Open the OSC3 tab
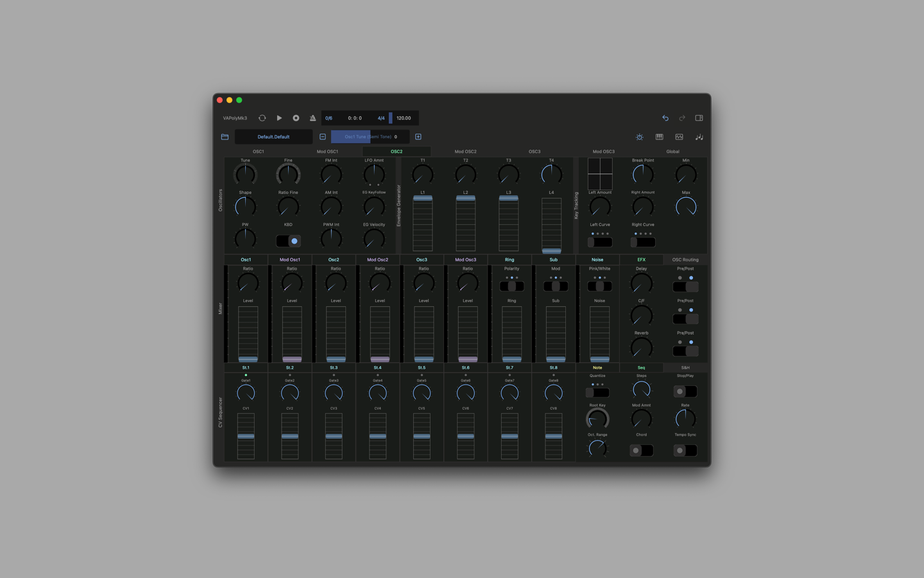Screen dimensions: 924x578 (535, 152)
